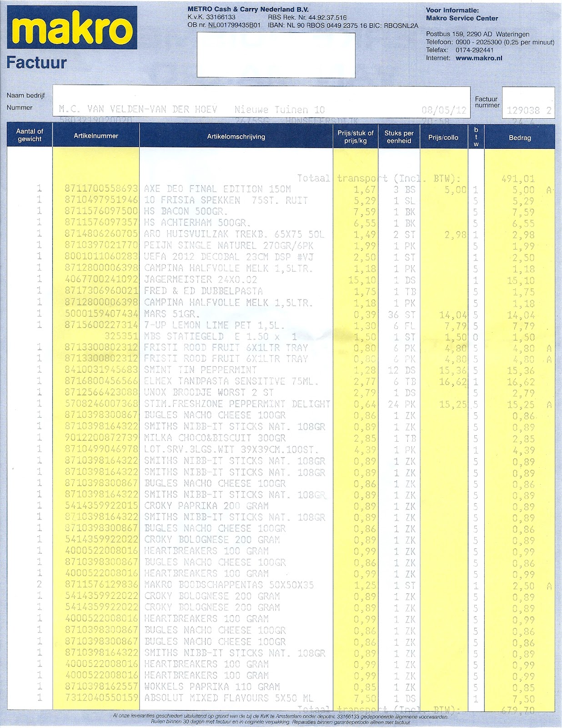
Task: Click the 'Bedrag' column header
Action: (520, 137)
